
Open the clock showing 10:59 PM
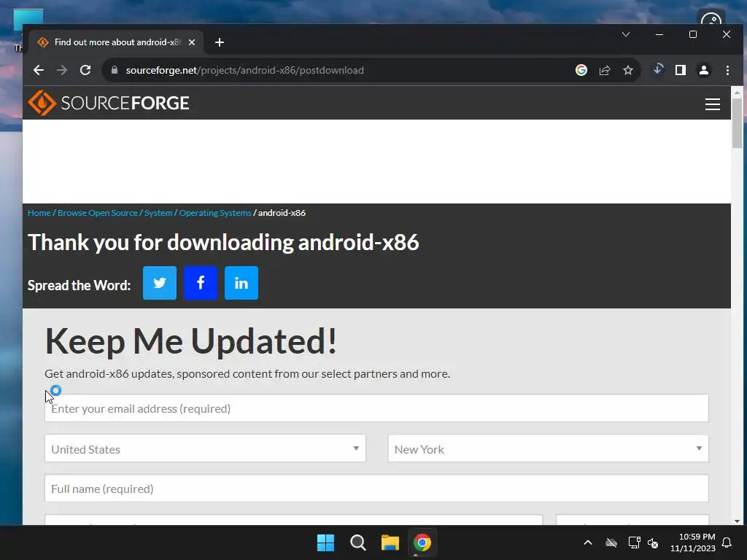693,542
